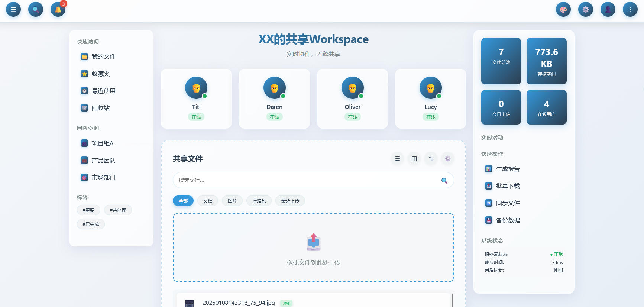Screen dimensions: 644x307
Task: Click the 生成报告 chart icon
Action: point(489,169)
